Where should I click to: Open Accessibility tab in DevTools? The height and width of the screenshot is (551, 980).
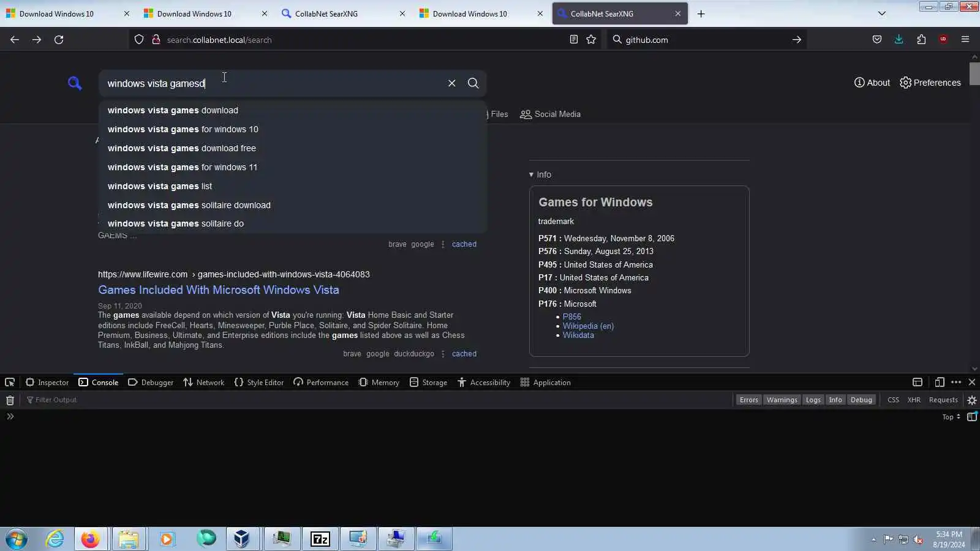pos(484,383)
